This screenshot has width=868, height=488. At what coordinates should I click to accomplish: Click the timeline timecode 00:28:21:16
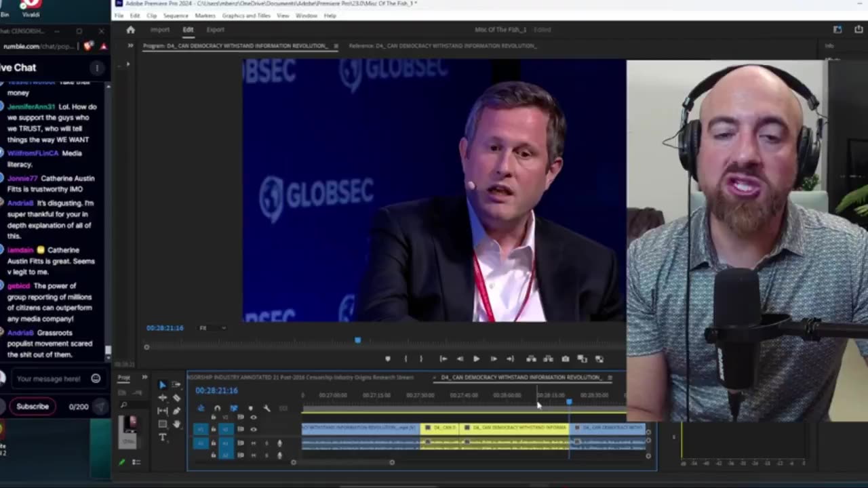point(216,390)
